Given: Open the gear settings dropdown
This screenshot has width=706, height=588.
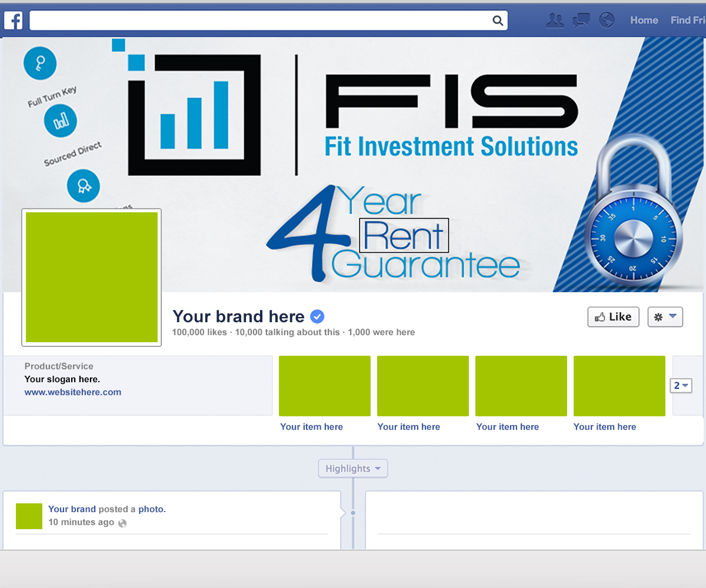Looking at the screenshot, I should pyautogui.click(x=665, y=317).
